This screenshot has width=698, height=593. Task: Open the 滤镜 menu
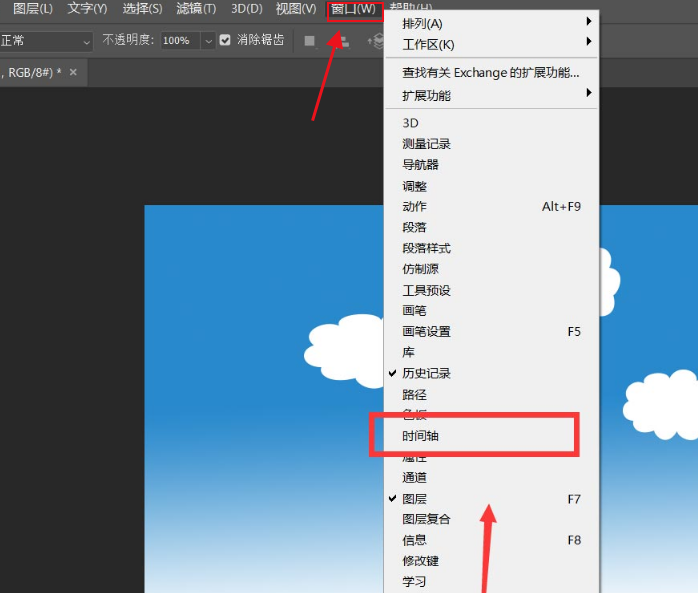[x=196, y=9]
